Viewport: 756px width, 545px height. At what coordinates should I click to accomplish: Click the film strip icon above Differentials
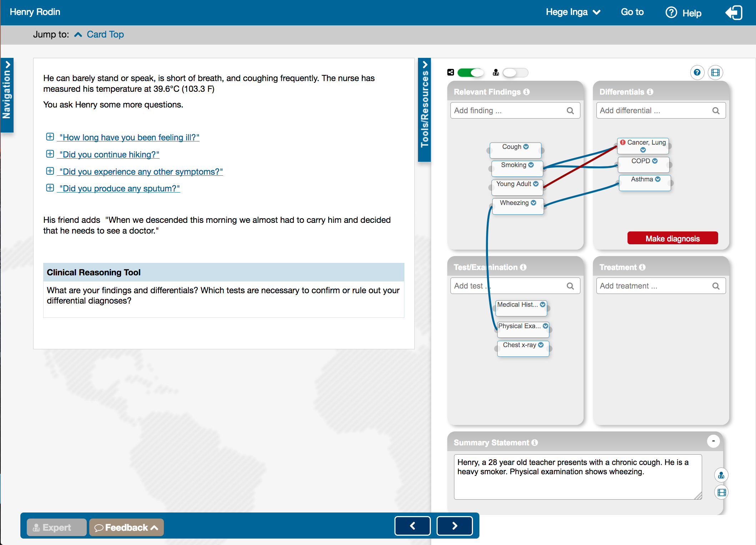(x=715, y=72)
